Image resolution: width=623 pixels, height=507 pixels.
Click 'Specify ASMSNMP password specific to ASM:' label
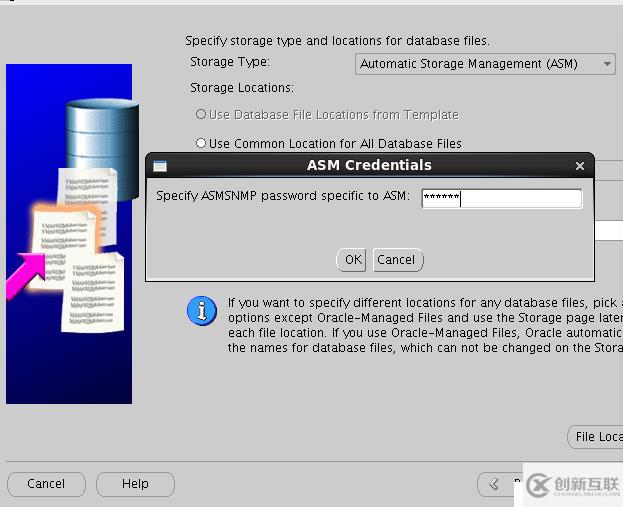(x=282, y=196)
